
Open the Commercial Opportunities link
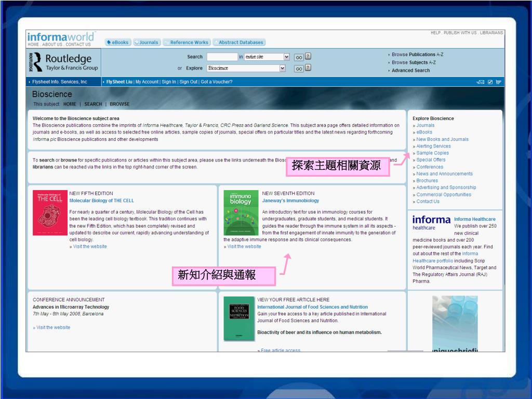444,194
